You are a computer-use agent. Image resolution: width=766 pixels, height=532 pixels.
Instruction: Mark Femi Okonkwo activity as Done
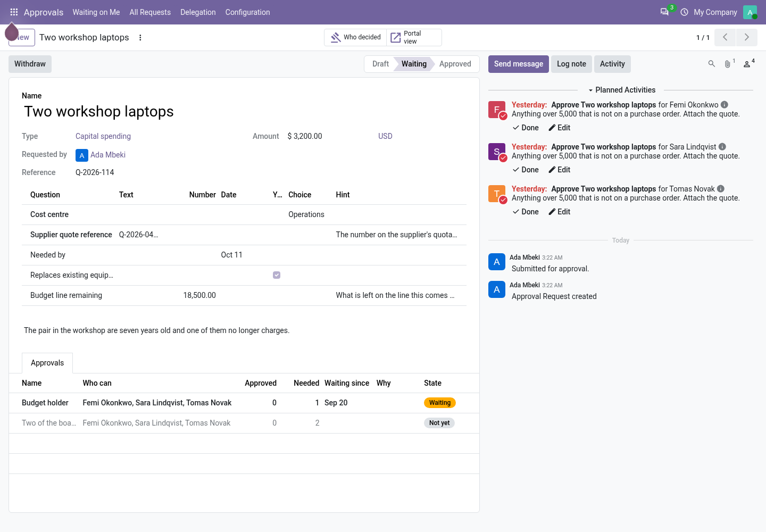[526, 128]
